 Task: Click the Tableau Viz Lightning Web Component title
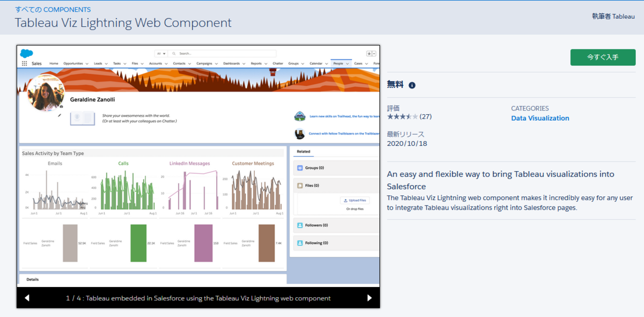point(123,23)
